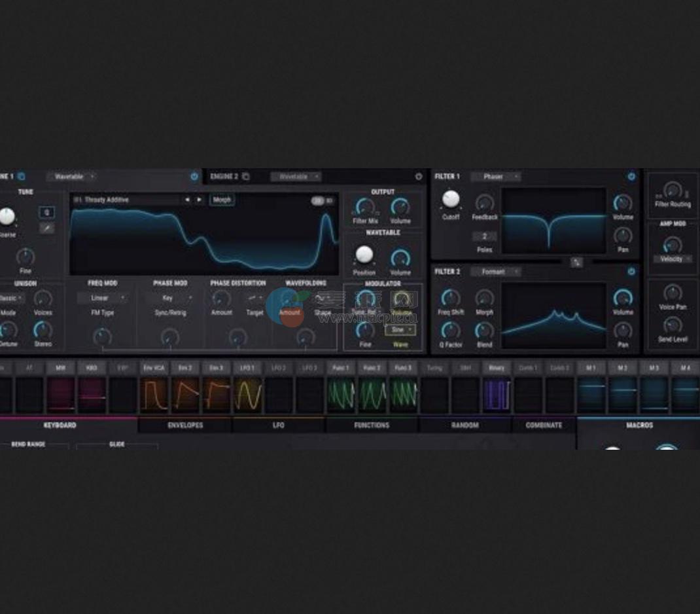700x614 pixels.
Task: Select the LFO 1 waveform slot
Action: point(245,368)
